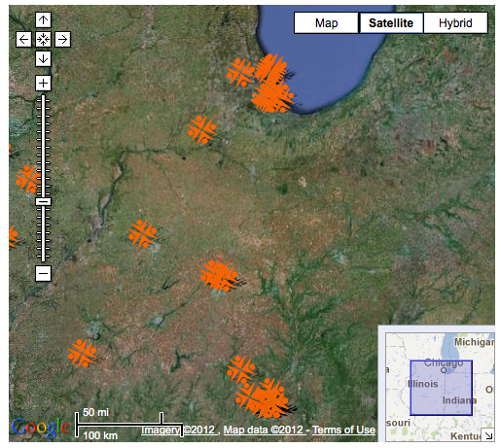Pan the map right with the right arrow
501x448 pixels.
[x=62, y=40]
